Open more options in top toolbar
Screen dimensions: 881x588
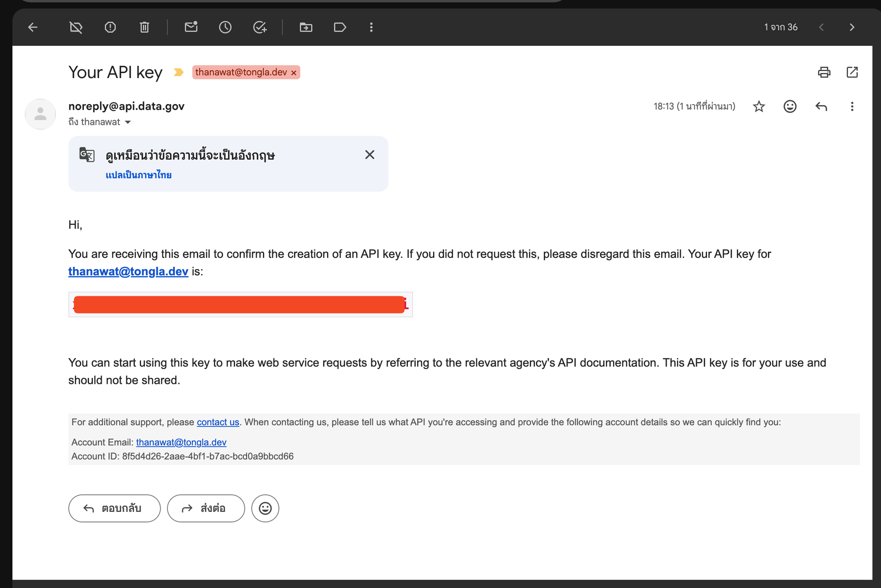pos(371,28)
